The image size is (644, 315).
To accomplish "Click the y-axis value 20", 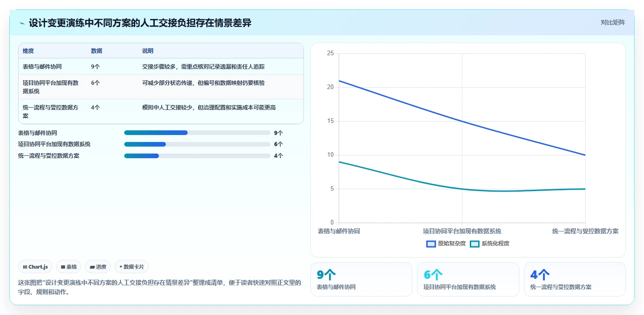I will pyautogui.click(x=330, y=87).
